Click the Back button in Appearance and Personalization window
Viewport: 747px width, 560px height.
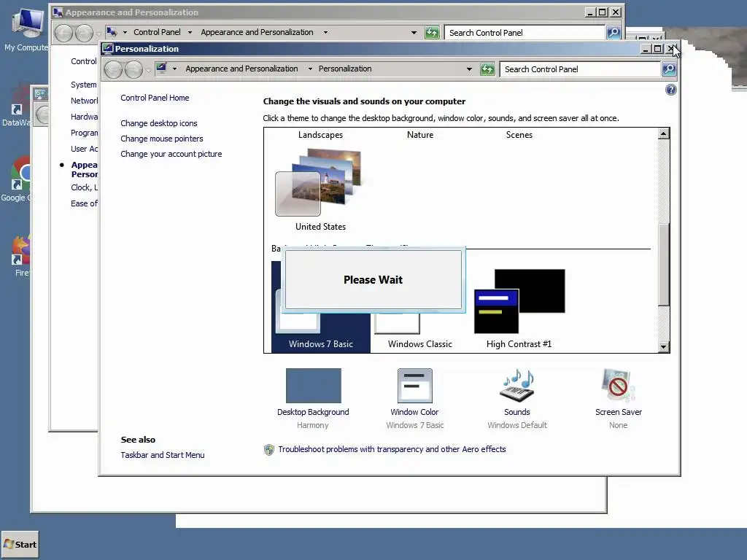click(x=63, y=33)
